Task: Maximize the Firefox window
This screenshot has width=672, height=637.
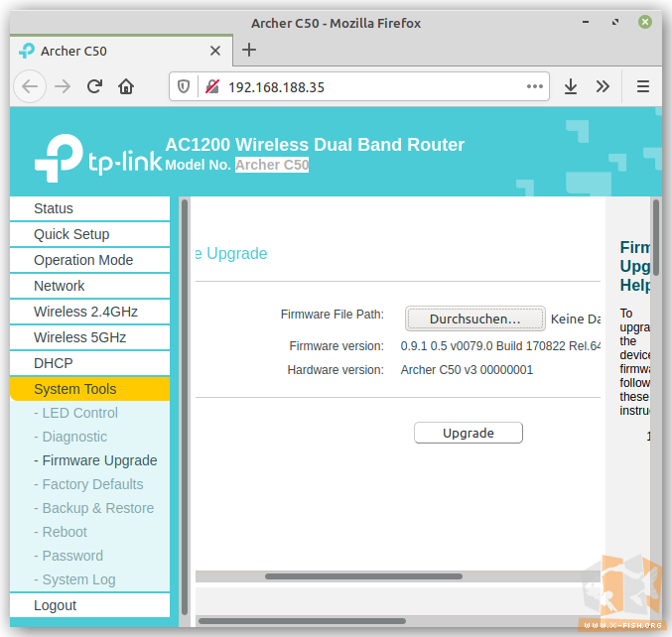Action: 615,22
